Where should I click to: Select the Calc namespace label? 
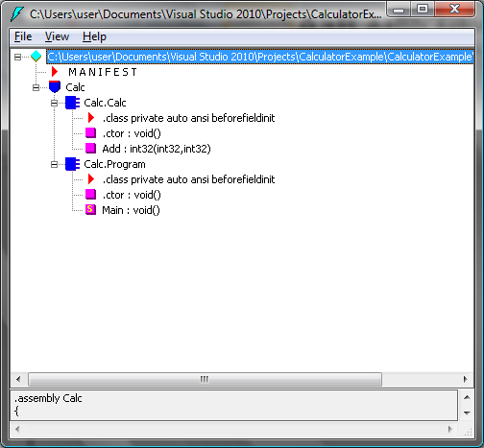[x=75, y=87]
